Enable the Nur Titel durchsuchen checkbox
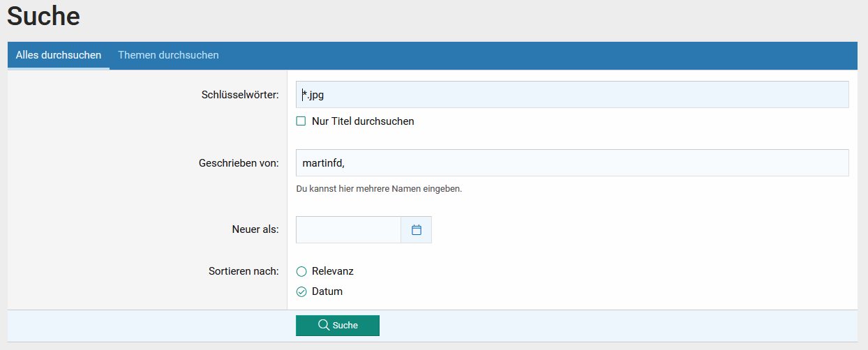868x350 pixels. (x=301, y=121)
